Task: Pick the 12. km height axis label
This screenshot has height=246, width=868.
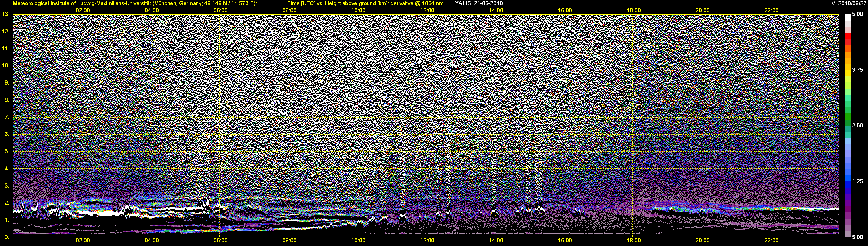Action: [x=6, y=31]
